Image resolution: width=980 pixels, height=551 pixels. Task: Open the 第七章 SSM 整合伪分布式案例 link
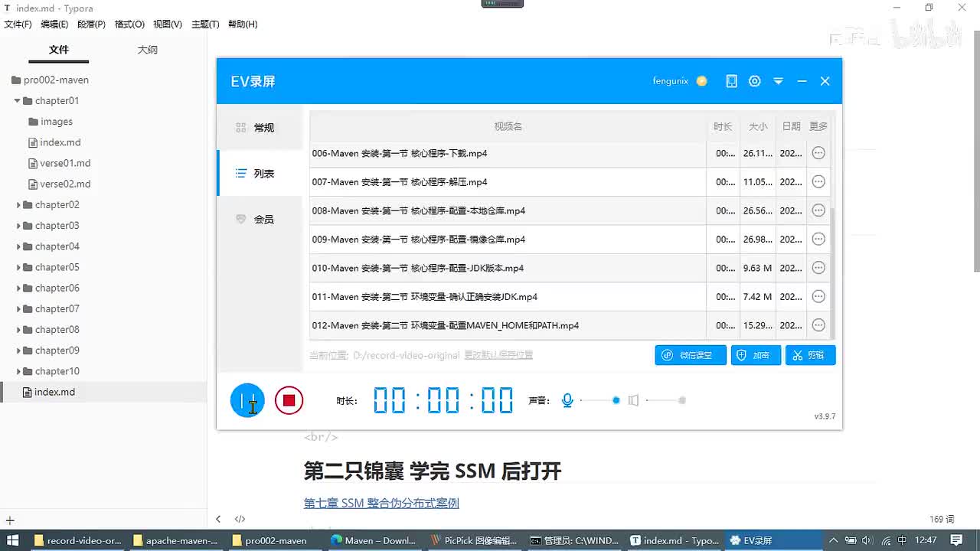pos(381,503)
